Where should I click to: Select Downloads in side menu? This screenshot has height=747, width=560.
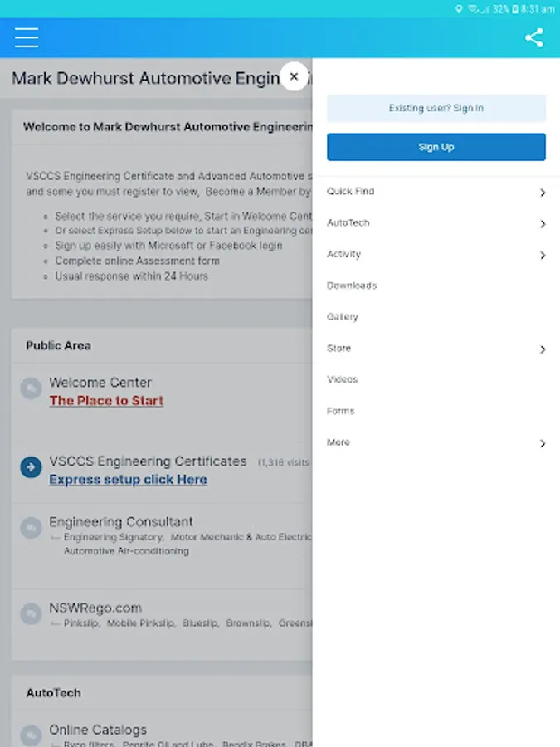(352, 286)
